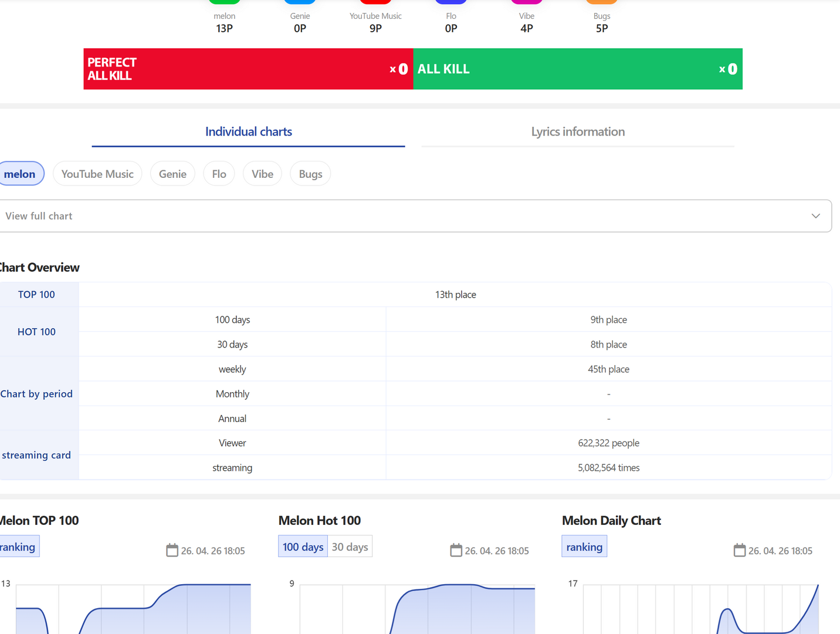Show 100 days in Melon Hot 100

[x=303, y=547]
